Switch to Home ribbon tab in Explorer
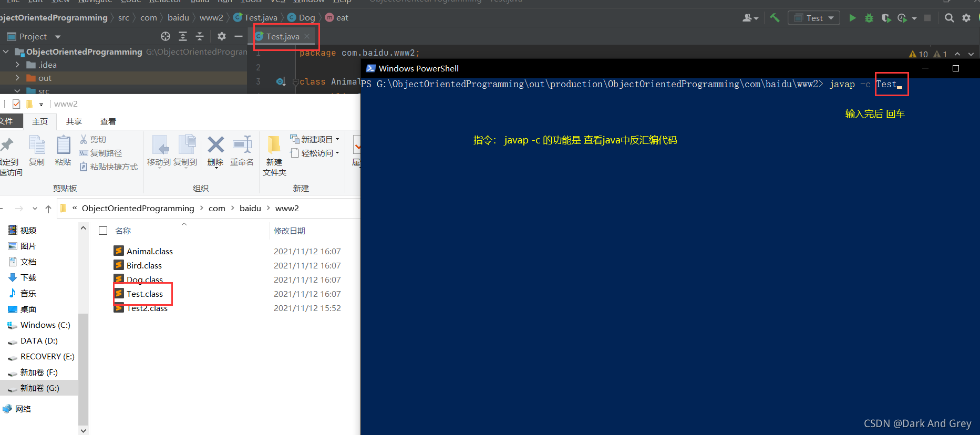980x435 pixels. tap(40, 121)
